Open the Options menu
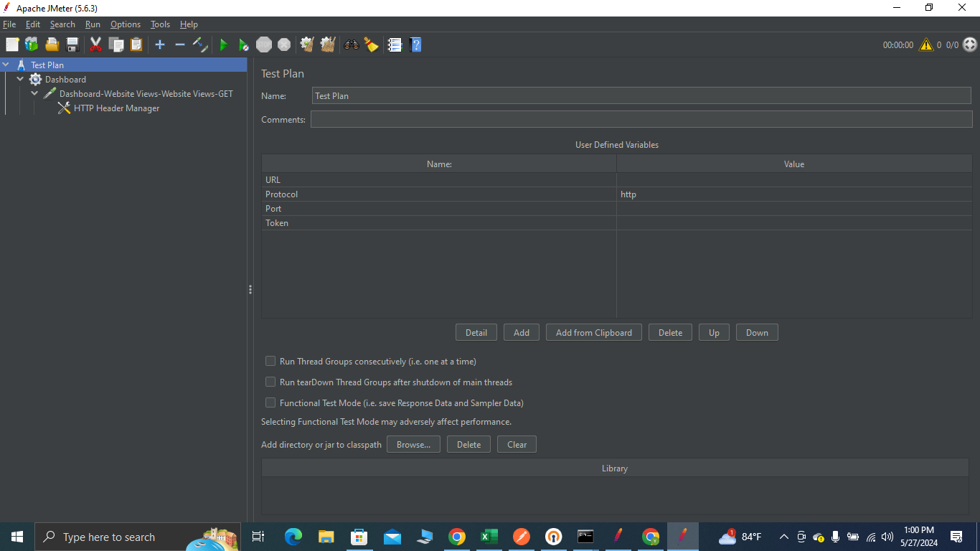This screenshot has width=980, height=551. coord(126,24)
